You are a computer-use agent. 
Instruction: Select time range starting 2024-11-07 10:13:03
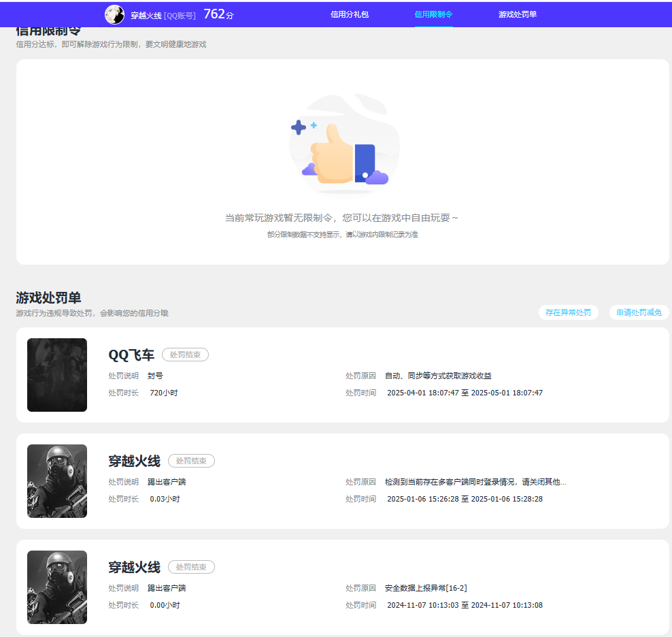point(465,605)
